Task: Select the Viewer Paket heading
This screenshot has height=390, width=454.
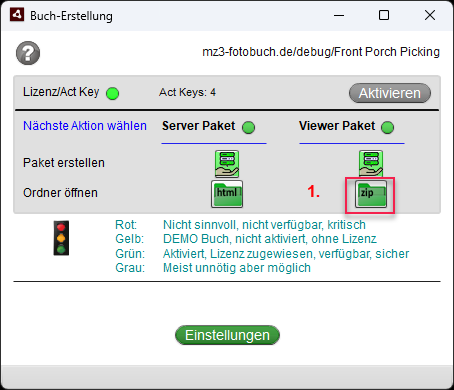Action: (x=337, y=126)
